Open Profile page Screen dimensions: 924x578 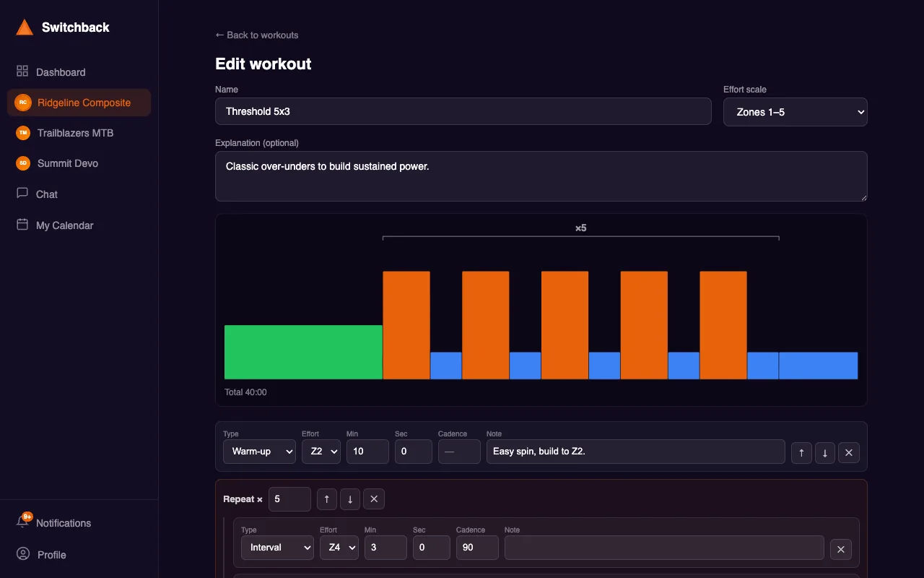[x=79, y=555]
